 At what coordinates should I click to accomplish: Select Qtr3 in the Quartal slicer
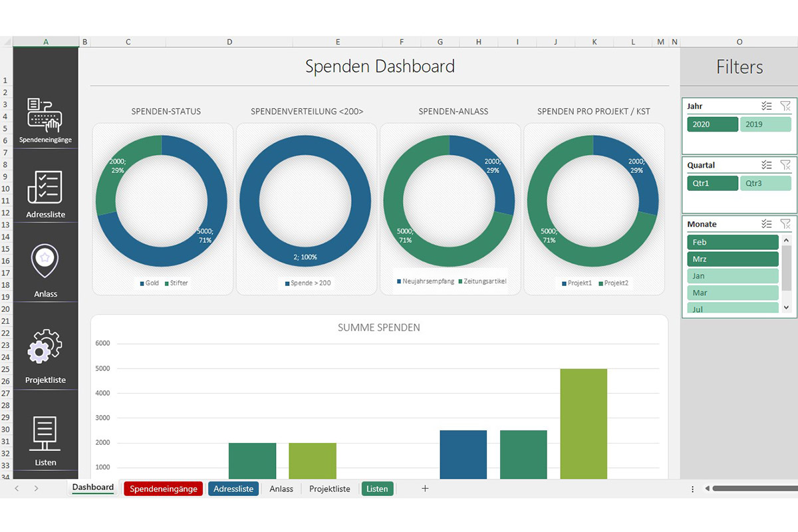click(765, 182)
